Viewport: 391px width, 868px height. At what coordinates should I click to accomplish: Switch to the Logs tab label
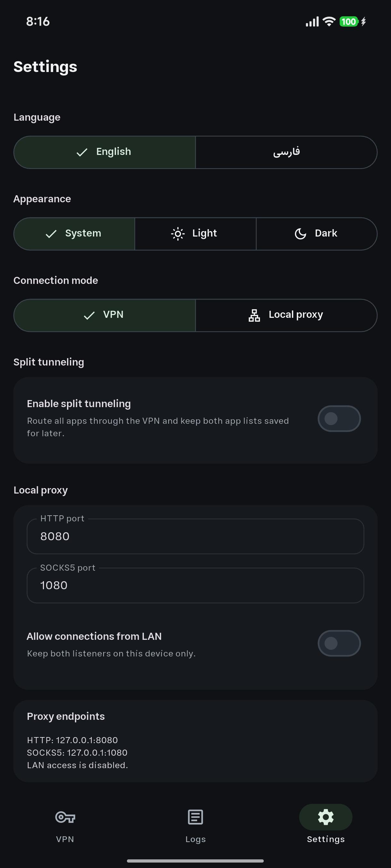pos(196,839)
